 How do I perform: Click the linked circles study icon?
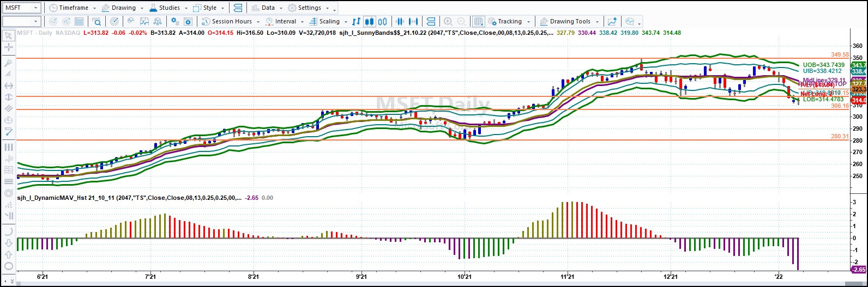pyautogui.click(x=158, y=21)
